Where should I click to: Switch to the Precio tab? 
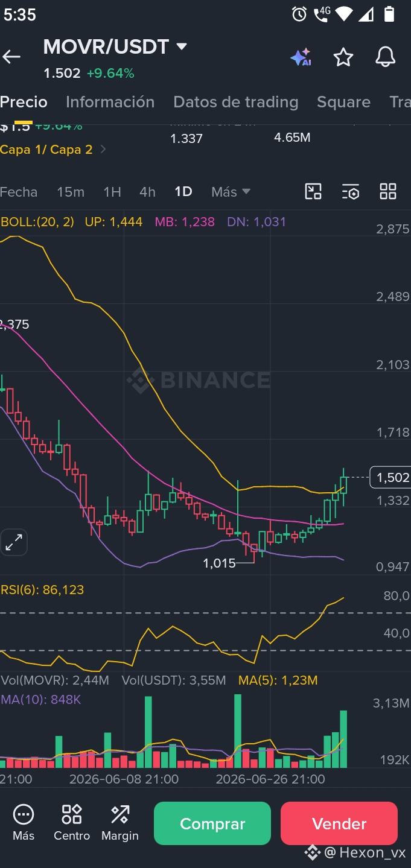tap(24, 102)
